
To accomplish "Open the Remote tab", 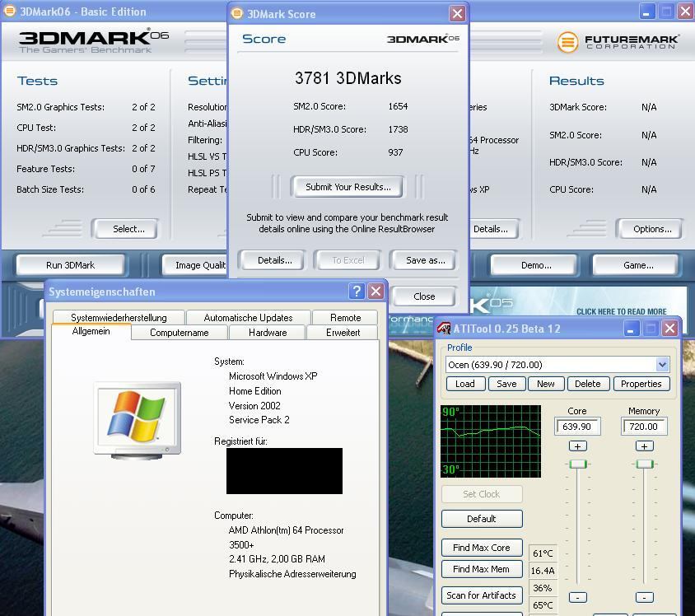I will click(x=345, y=318).
